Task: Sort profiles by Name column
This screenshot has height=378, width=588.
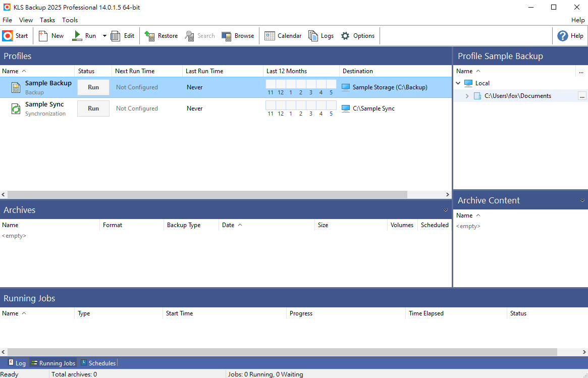Action: 37,71
